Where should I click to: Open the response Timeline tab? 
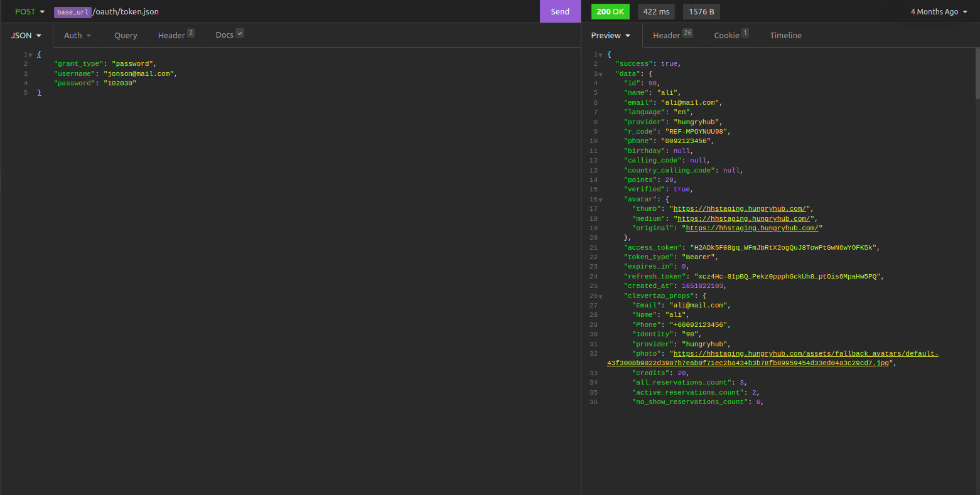pos(785,35)
